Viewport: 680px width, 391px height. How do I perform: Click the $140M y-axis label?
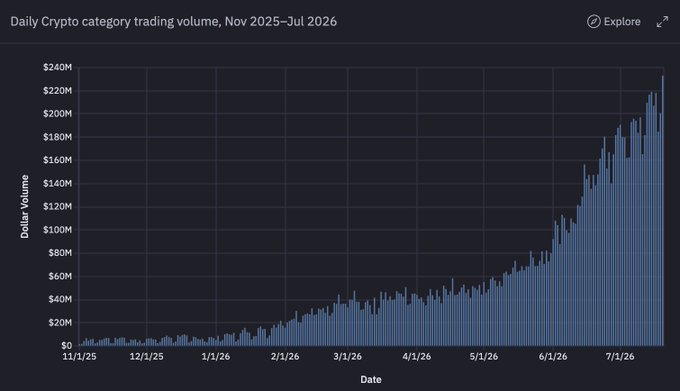[x=58, y=183]
